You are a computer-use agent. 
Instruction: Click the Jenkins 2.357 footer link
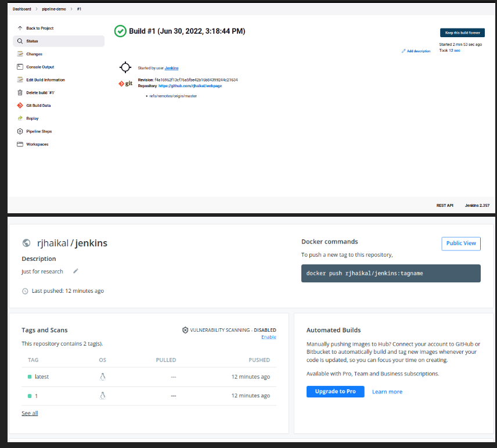coord(477,206)
